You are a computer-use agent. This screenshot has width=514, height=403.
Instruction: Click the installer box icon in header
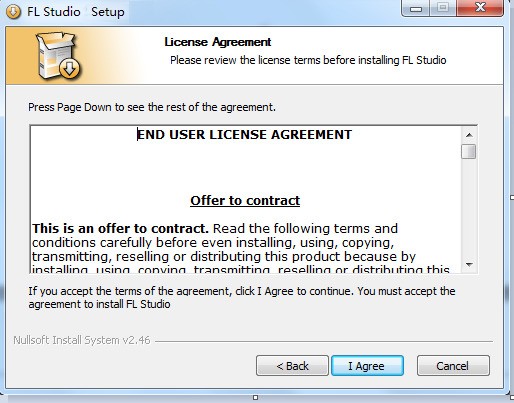tap(58, 56)
